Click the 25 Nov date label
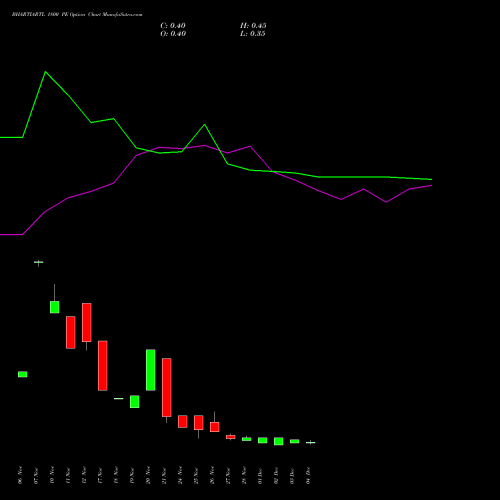Viewport: 500px width, 500px height. (x=196, y=475)
